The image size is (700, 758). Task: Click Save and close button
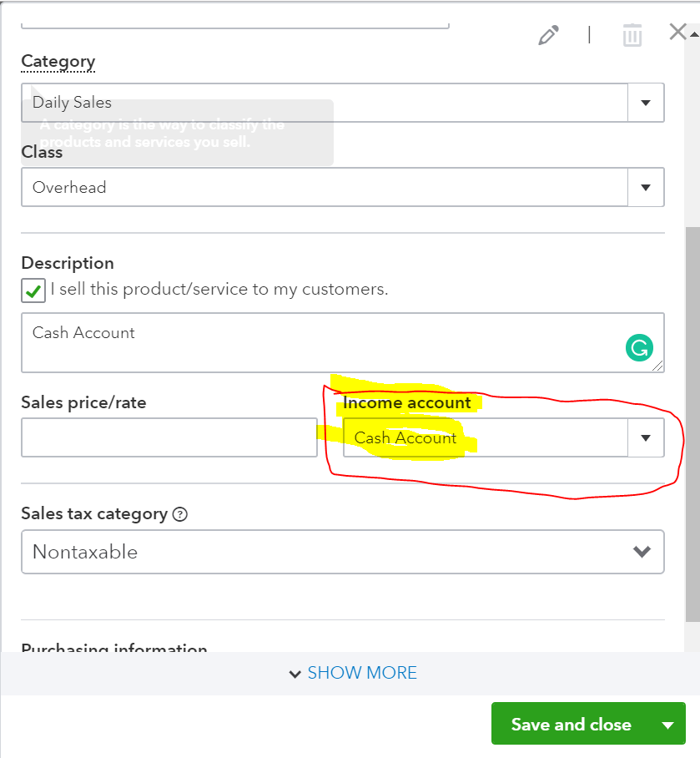coord(571,725)
